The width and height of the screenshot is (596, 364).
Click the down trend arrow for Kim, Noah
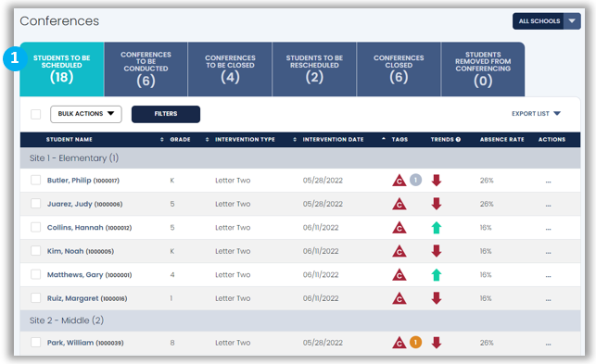click(437, 251)
